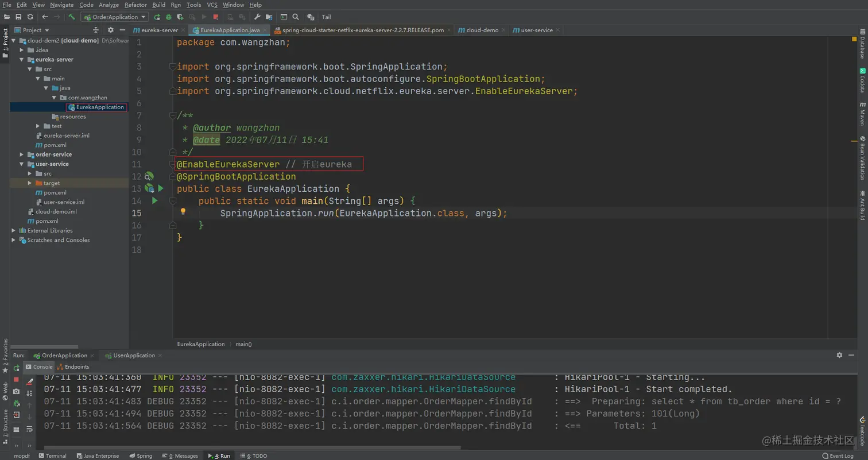Expand the target folder in user-service

(30, 183)
